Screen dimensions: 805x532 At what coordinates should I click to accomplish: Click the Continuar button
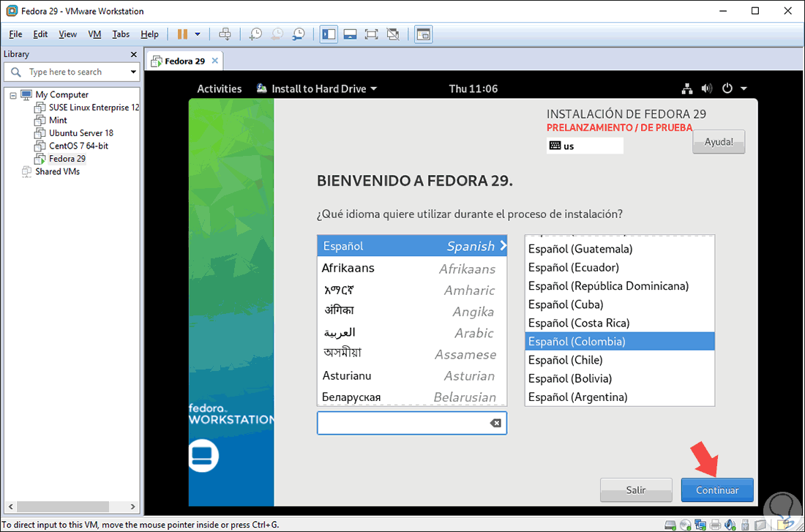716,490
